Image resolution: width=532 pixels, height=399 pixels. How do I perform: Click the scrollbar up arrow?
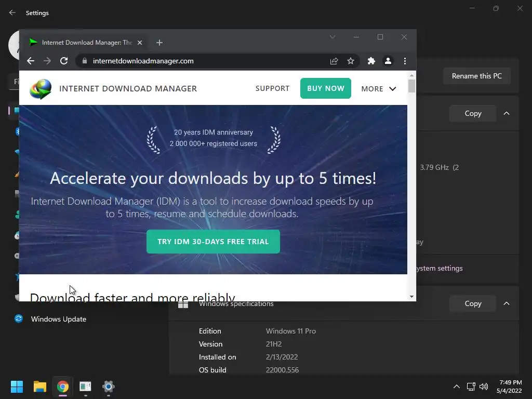411,75
